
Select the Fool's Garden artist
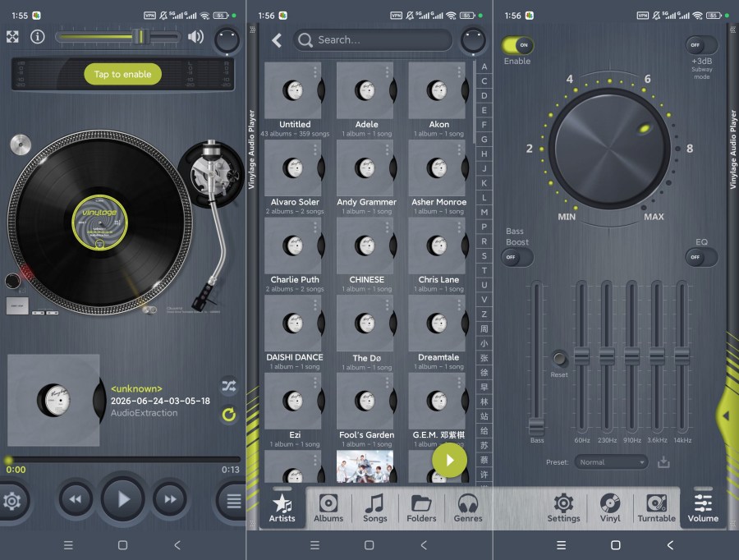(367, 410)
